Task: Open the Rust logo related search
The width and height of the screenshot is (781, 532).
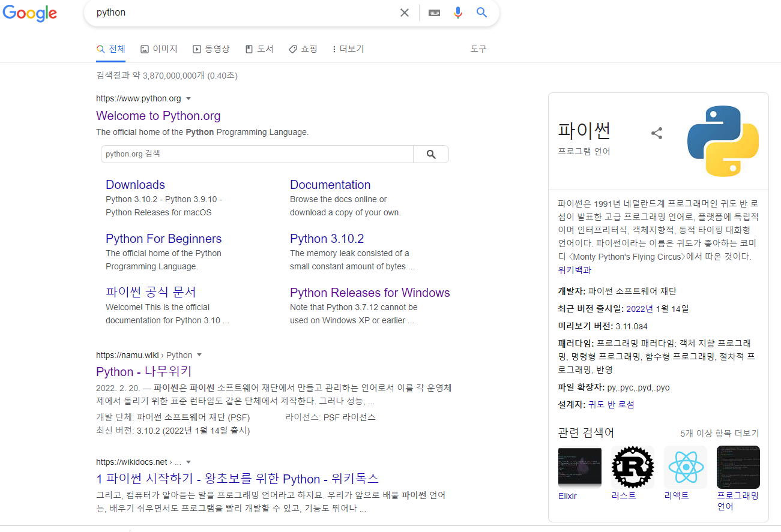Action: click(632, 467)
